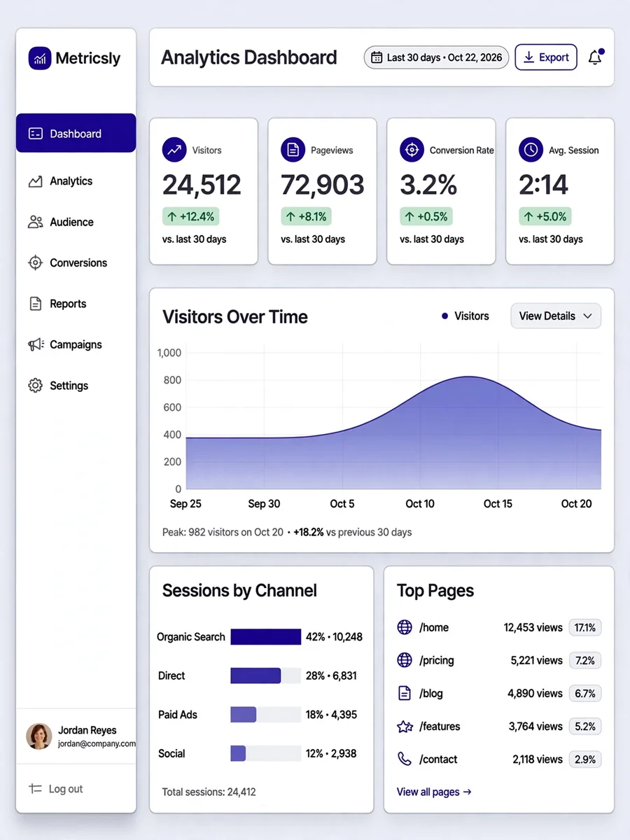
Task: Click the +12.4% Visitors change badge
Action: coord(191,216)
